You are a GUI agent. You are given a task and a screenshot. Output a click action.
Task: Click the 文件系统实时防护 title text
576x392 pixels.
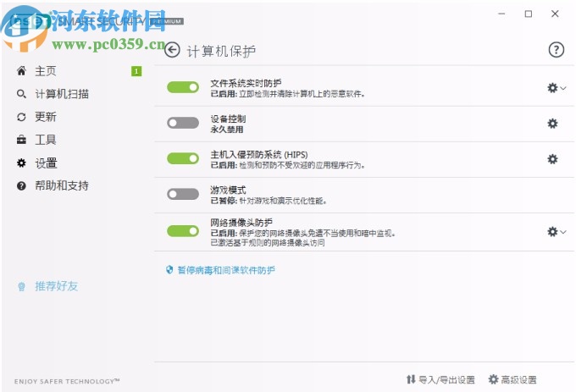coord(246,83)
